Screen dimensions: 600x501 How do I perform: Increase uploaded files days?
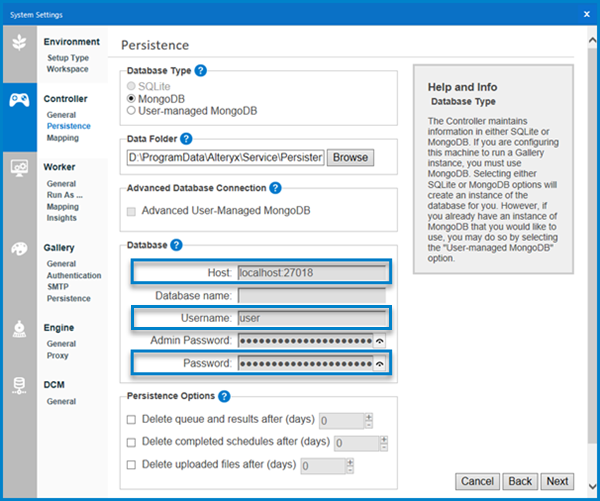[x=350, y=462]
